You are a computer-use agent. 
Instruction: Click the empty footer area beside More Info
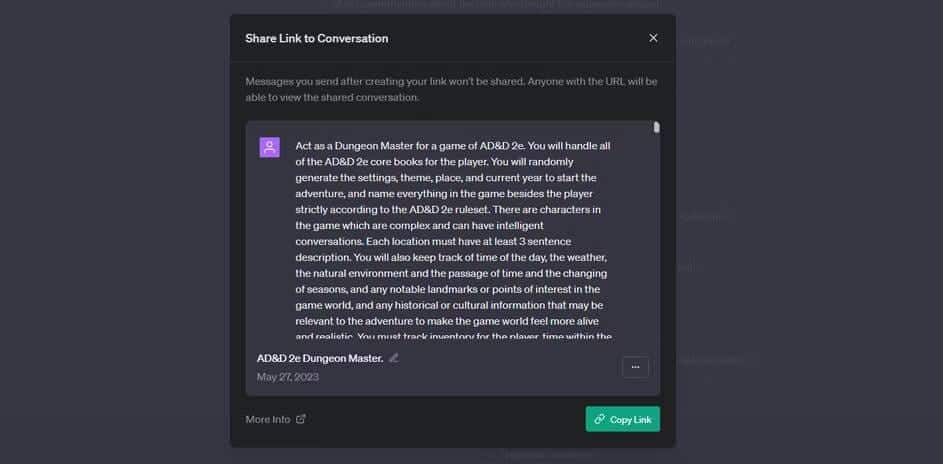click(x=445, y=419)
